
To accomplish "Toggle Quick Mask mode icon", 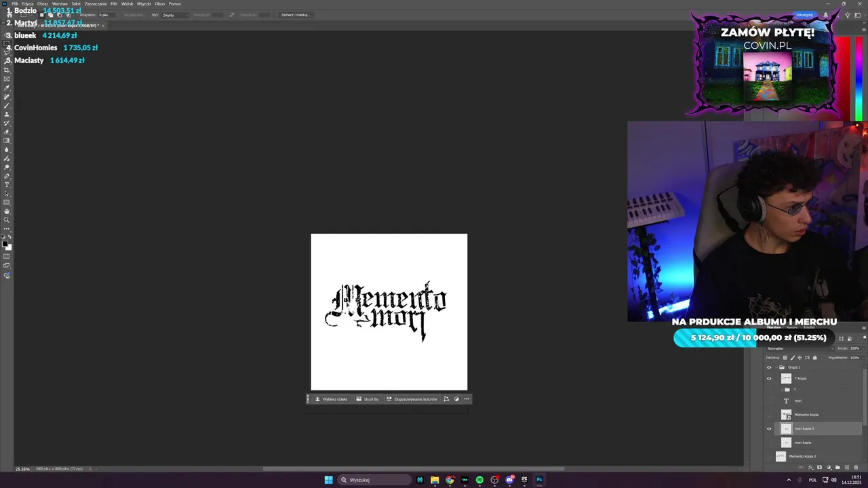I will point(7,256).
